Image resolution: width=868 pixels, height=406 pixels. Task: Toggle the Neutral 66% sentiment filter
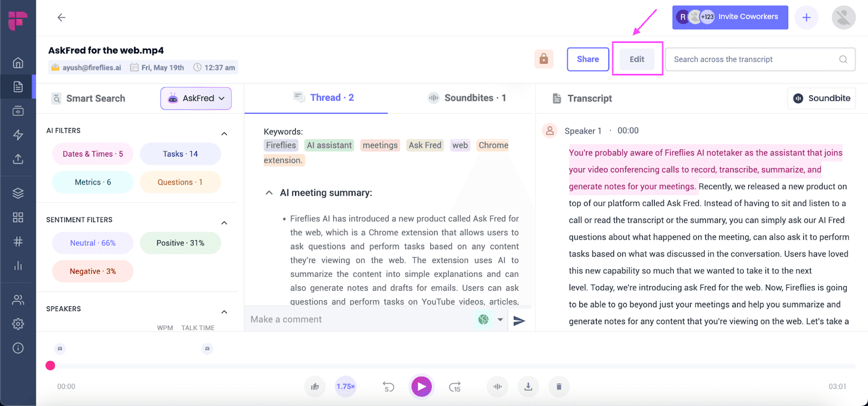click(x=93, y=243)
